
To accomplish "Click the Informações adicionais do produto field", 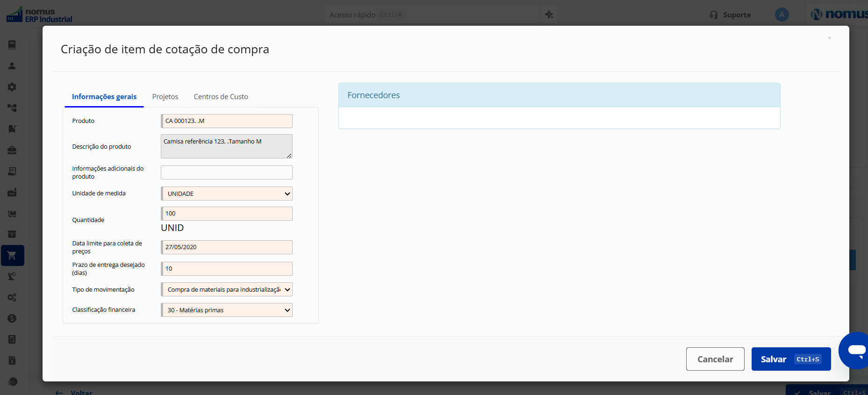I will pyautogui.click(x=227, y=172).
